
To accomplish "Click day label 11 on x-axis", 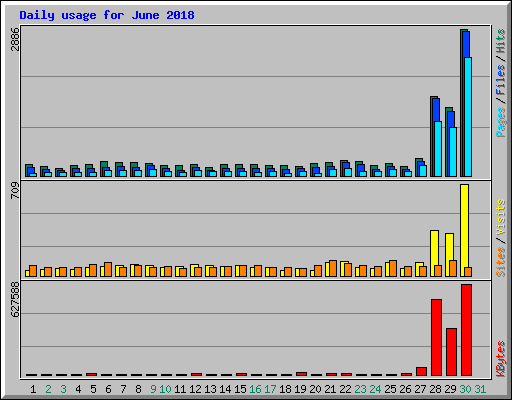I will pyautogui.click(x=180, y=389).
